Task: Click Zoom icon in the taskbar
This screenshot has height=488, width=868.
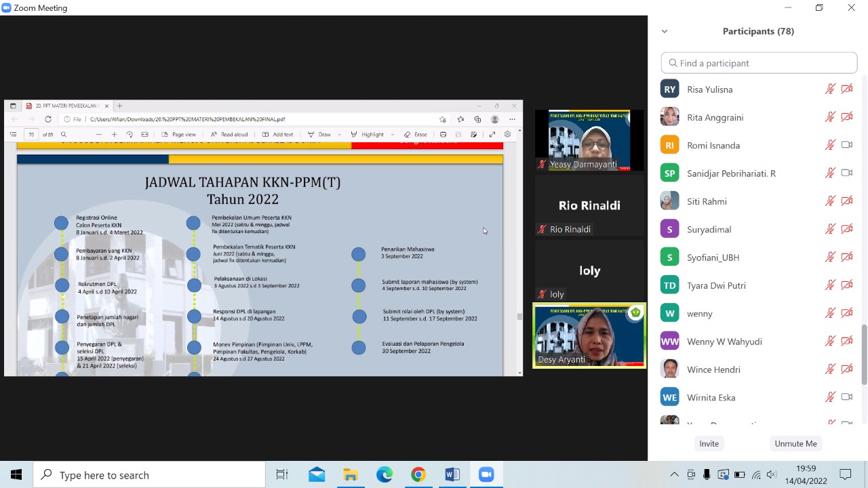Action: pos(486,474)
